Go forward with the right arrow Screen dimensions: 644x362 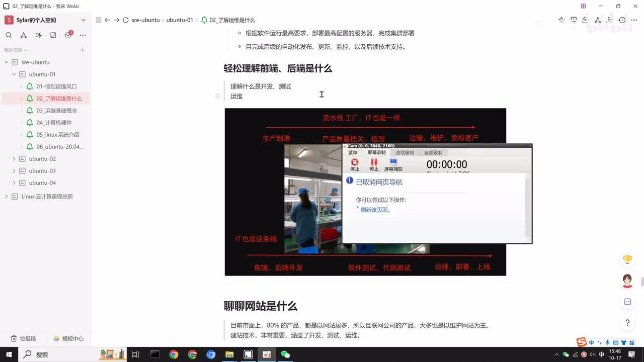click(x=116, y=20)
